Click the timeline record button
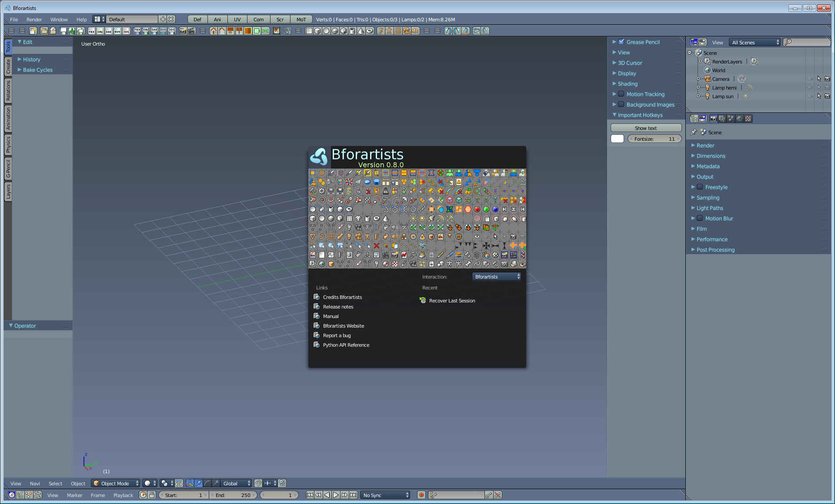Image resolution: width=835 pixels, height=504 pixels. coord(421,495)
